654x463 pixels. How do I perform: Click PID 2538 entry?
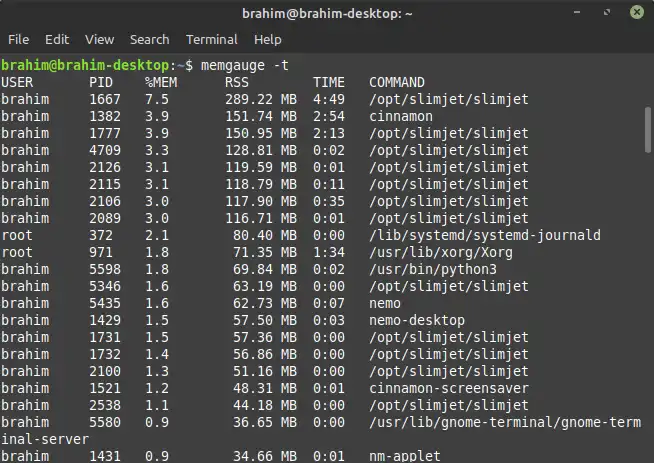(x=105, y=405)
